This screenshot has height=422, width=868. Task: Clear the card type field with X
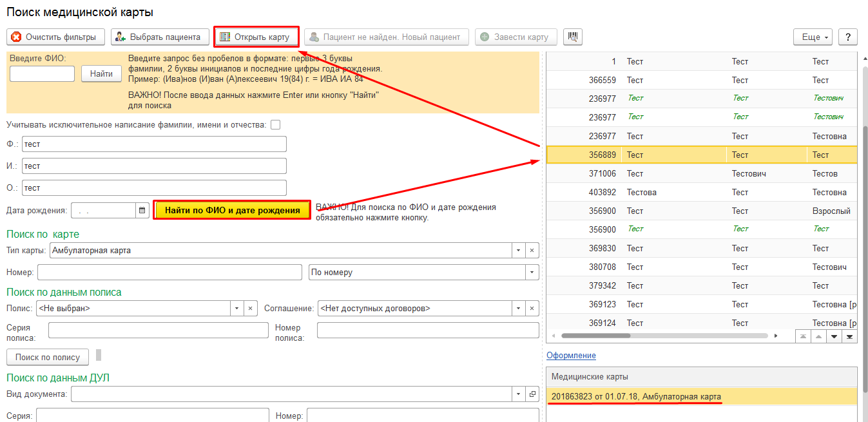point(532,250)
